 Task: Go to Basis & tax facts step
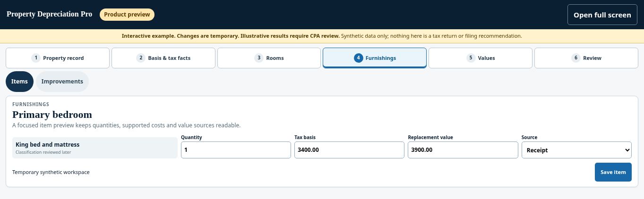pyautogui.click(x=163, y=58)
